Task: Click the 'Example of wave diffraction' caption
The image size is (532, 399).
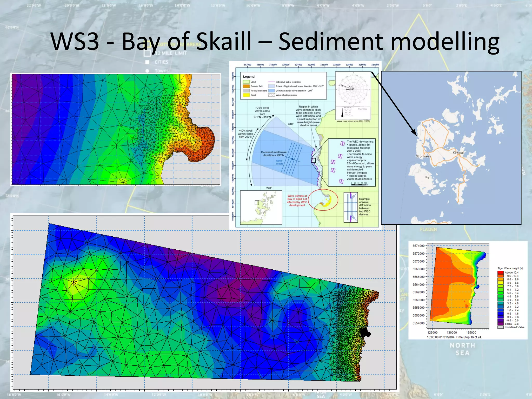Action: coord(365,207)
